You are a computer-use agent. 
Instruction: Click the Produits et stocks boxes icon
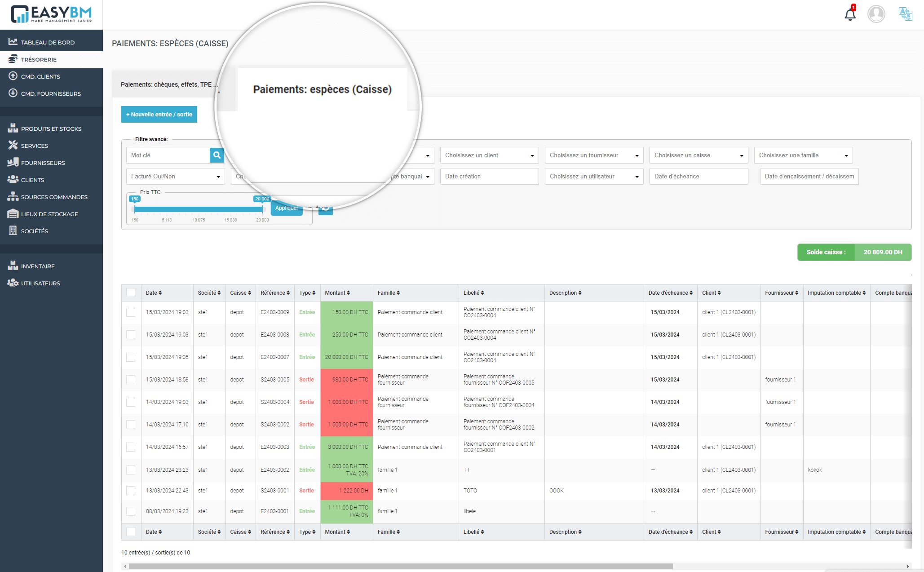click(13, 128)
